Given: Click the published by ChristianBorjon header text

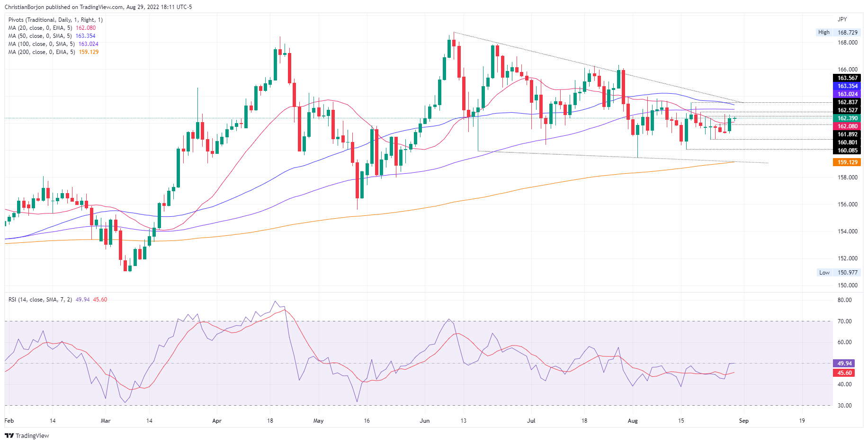Looking at the screenshot, I should 98,7.
